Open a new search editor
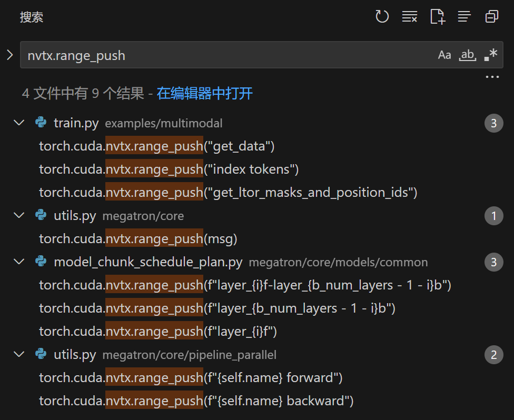This screenshot has width=514, height=420. click(437, 17)
